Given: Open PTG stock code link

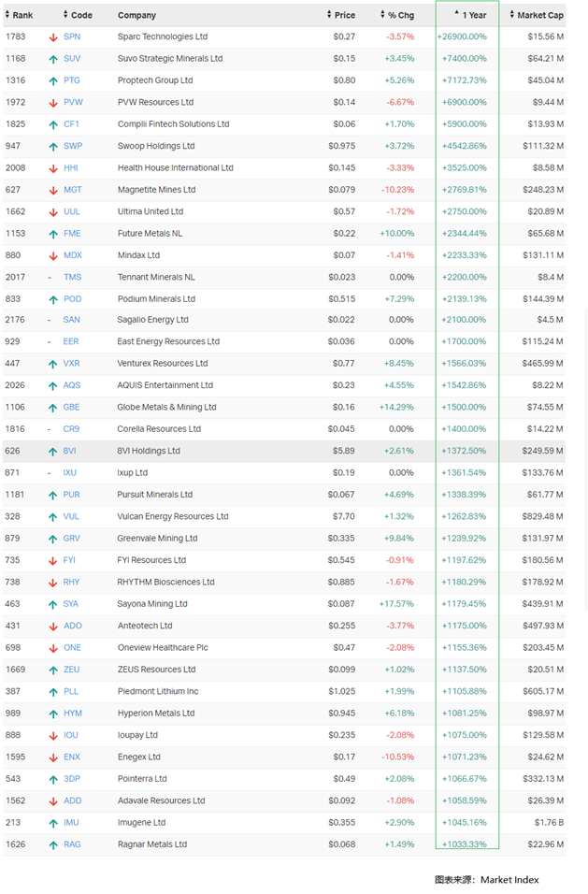Looking at the screenshot, I should [72, 80].
